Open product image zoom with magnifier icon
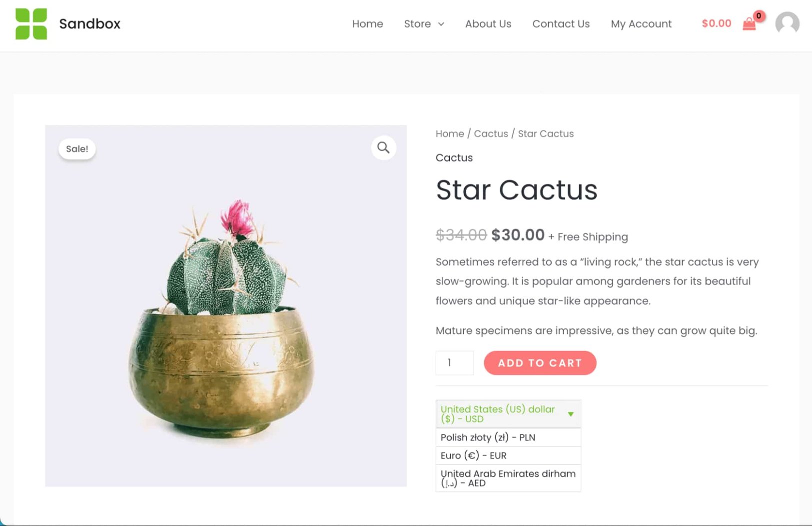The height and width of the screenshot is (526, 812). 383,147
